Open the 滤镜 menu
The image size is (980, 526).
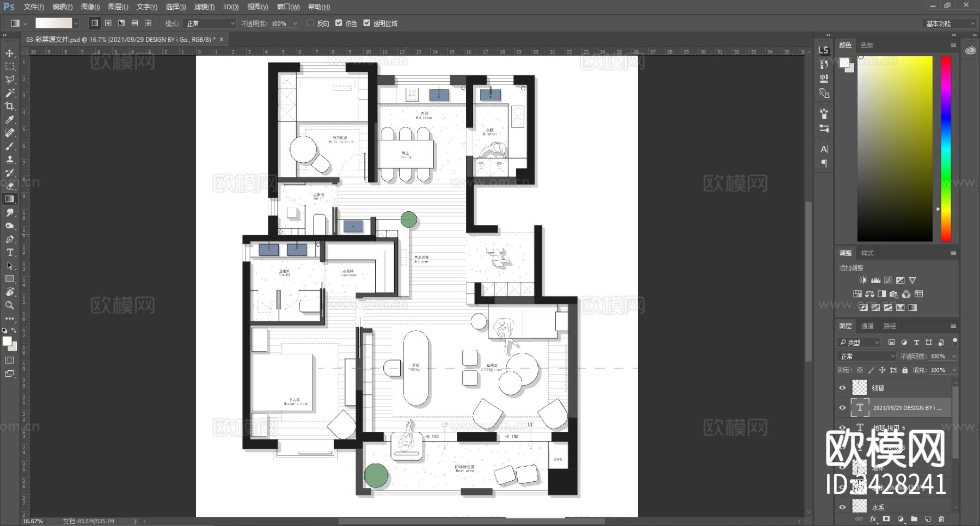204,7
